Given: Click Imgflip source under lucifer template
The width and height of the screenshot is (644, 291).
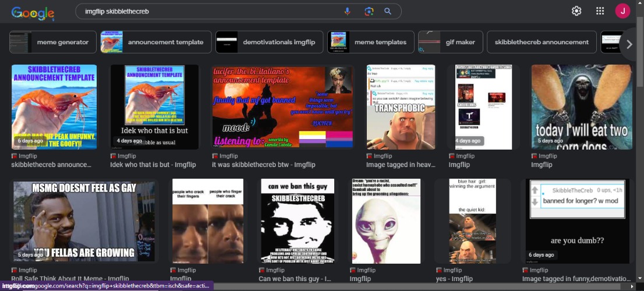Looking at the screenshot, I should click(228, 156).
